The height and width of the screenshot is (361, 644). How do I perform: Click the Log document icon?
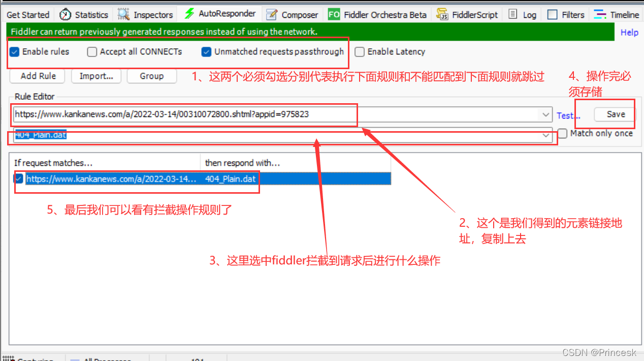(x=513, y=14)
